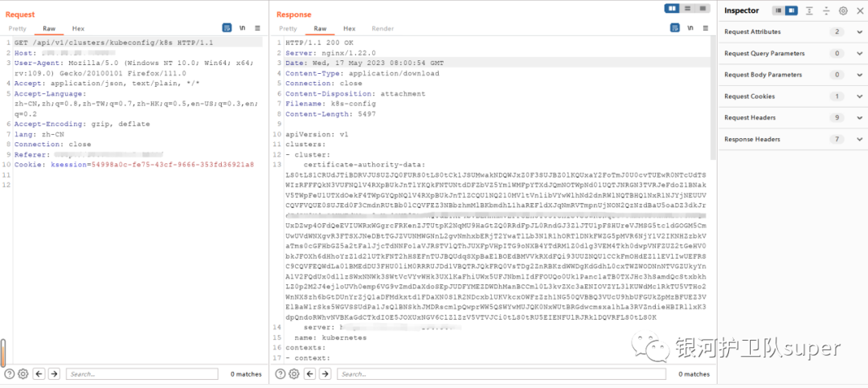Image resolution: width=868 pixels, height=388 pixels.
Task: Go to next search match in Response
Action: 325,374
